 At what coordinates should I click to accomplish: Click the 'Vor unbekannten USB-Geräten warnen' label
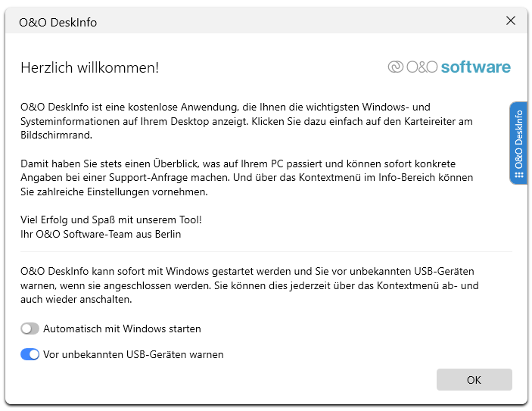click(x=133, y=354)
